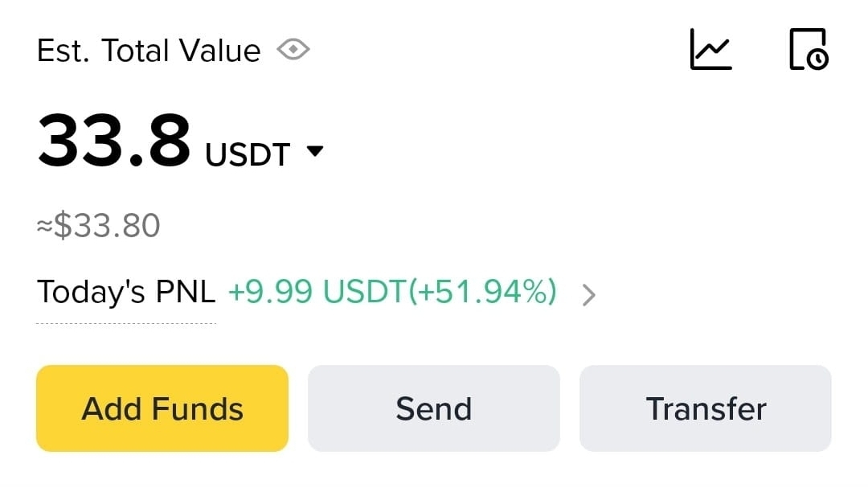View asset analysis via graph icon
This screenshot has width=868, height=488.
(710, 49)
